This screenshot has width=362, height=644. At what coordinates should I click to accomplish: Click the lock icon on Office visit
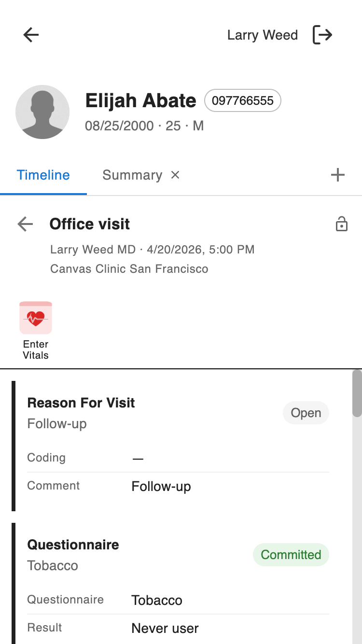tap(342, 224)
